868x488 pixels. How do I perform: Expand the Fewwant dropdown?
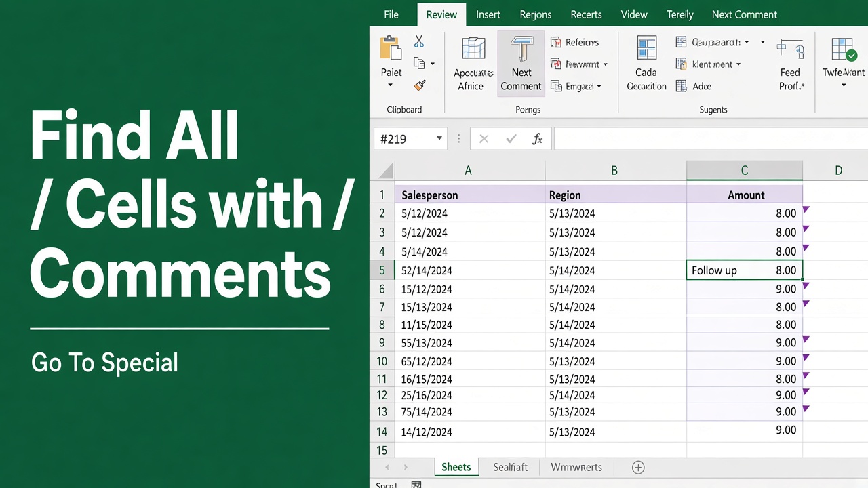[605, 64]
